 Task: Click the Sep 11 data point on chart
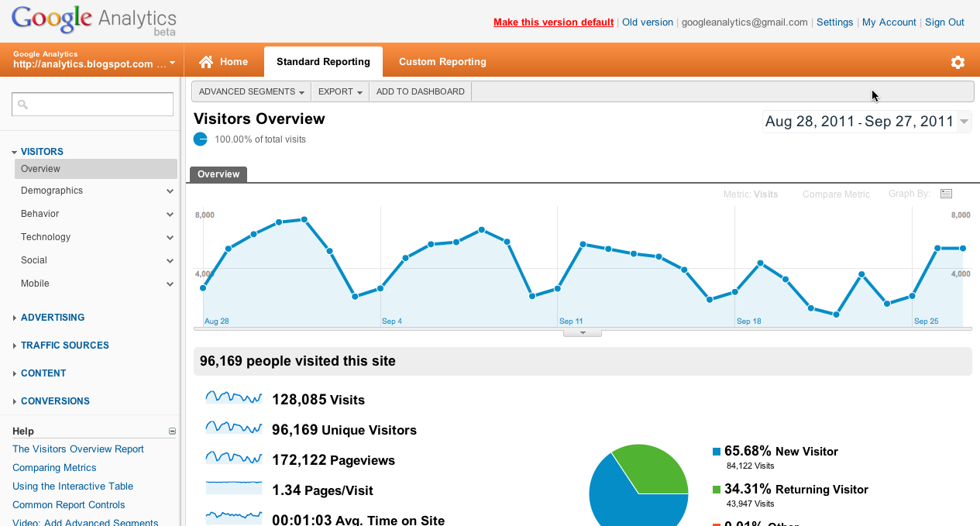tap(558, 289)
